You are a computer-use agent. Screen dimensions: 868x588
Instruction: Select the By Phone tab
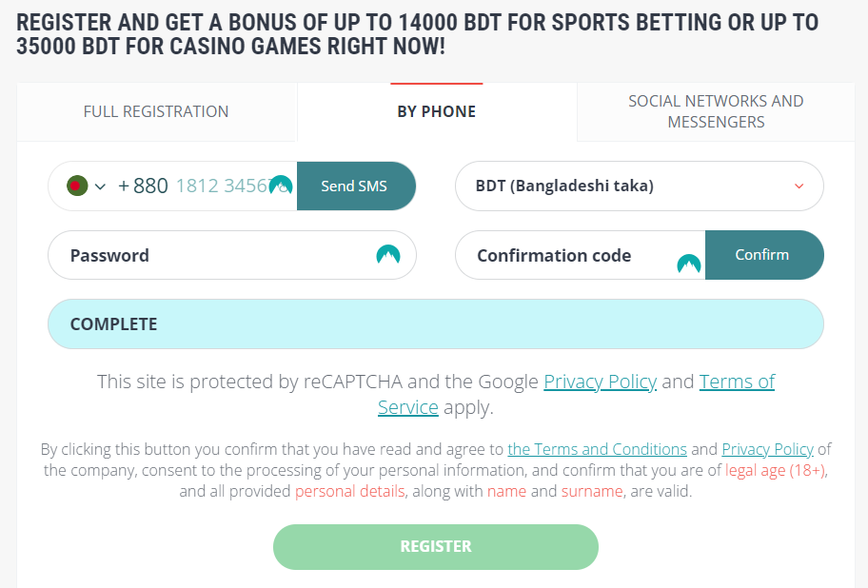pos(437,111)
